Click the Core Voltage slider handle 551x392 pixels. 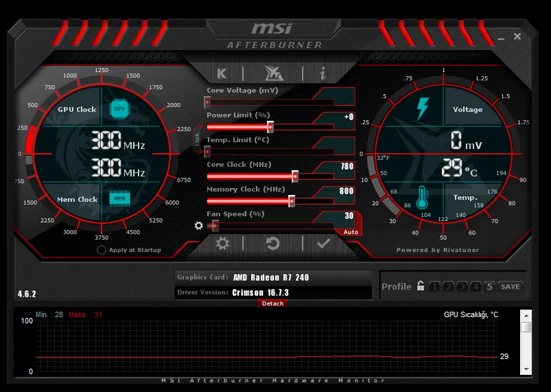tap(207, 102)
